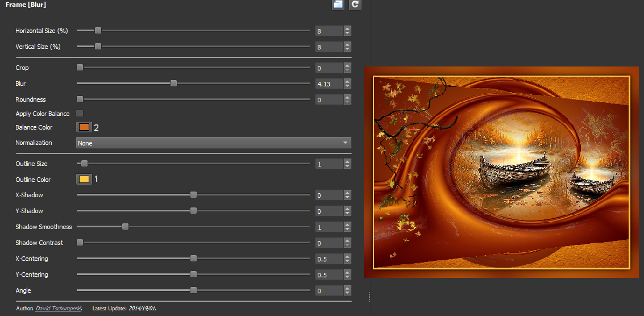This screenshot has height=316, width=644.
Task: Click the Shadow Contrast spinner arrows
Action: tap(347, 243)
